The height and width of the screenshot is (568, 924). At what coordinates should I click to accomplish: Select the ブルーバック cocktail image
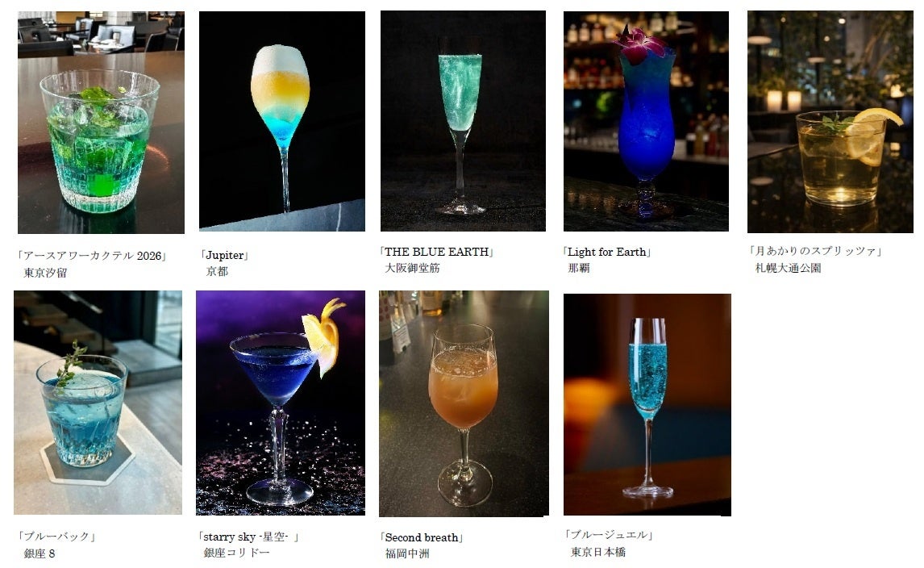pyautogui.click(x=98, y=403)
